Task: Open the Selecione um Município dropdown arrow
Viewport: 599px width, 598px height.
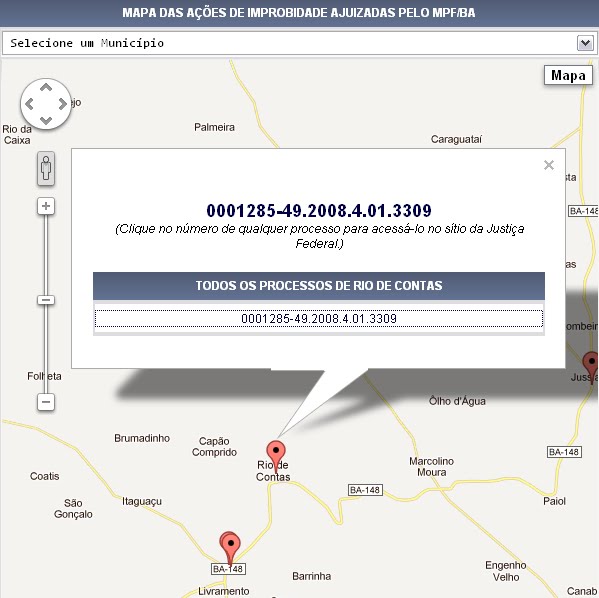Action: point(585,43)
